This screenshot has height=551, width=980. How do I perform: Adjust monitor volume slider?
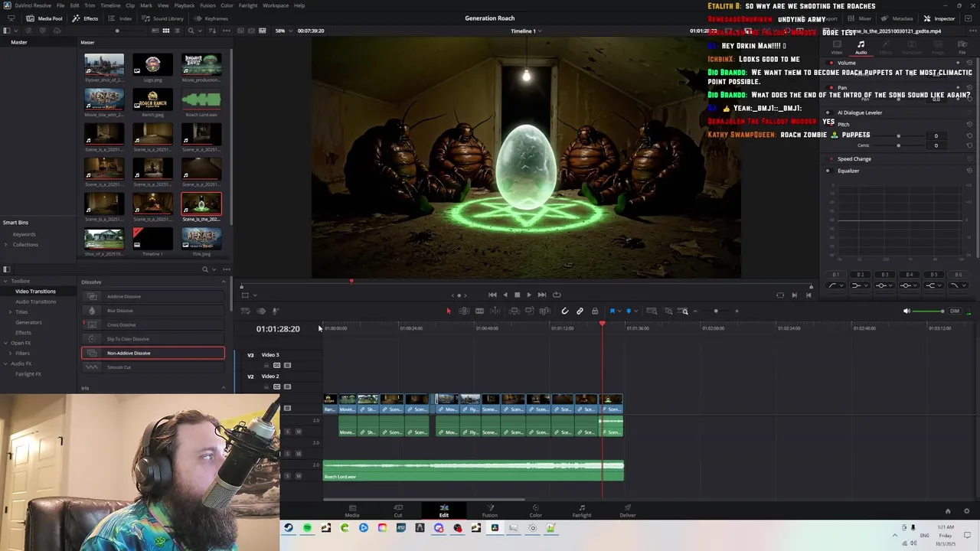(x=929, y=311)
